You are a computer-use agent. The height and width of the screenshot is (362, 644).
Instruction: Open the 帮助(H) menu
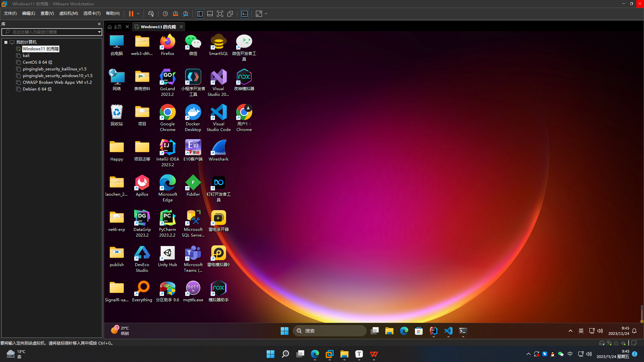[x=113, y=13]
